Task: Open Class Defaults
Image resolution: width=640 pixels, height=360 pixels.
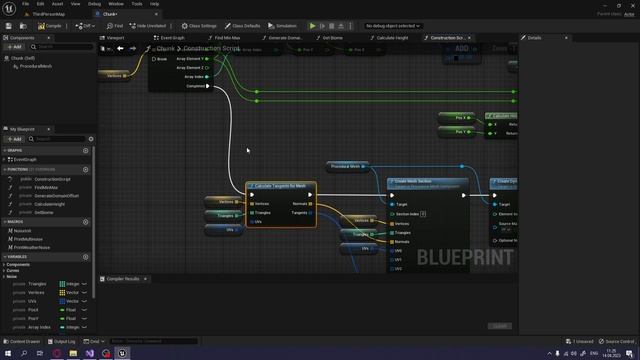Action: [242, 26]
